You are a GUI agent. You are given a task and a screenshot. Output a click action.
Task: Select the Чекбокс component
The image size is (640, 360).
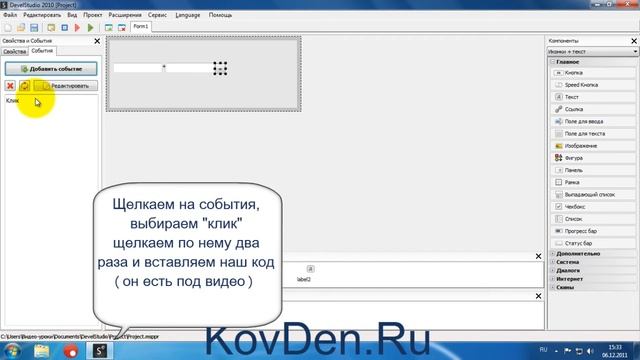(x=593, y=207)
